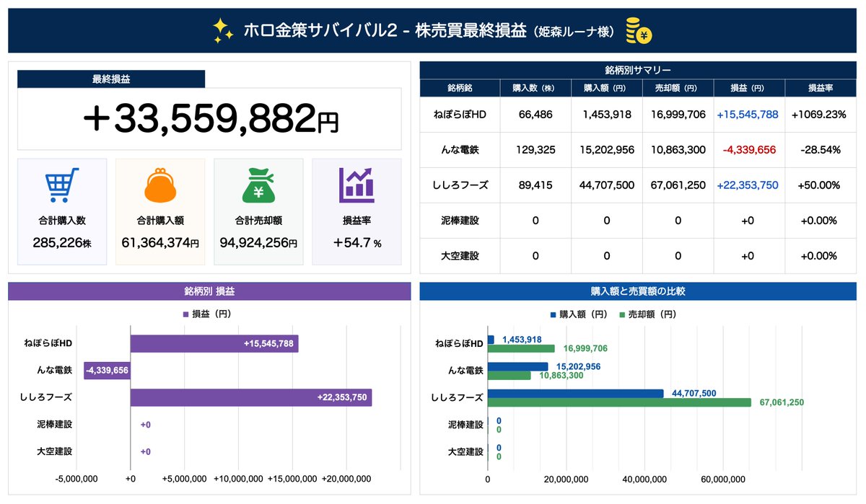Click the +33,559,882円 final profit value
The image size is (866, 504).
[x=210, y=119]
